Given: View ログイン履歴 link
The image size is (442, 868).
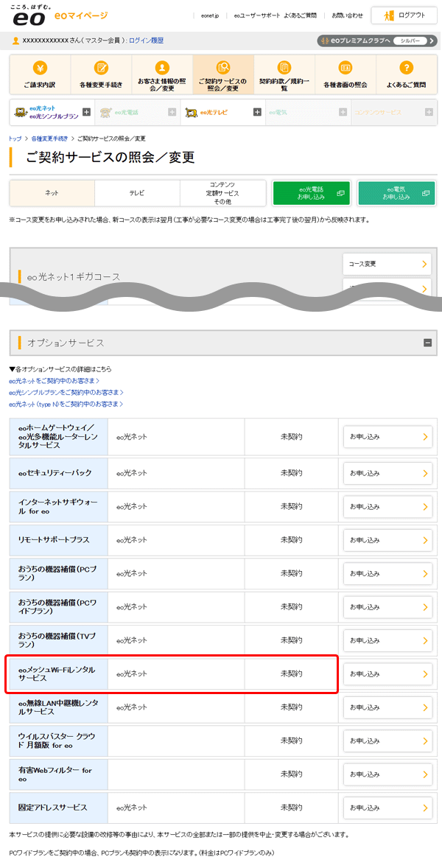Looking at the screenshot, I should click(146, 41).
